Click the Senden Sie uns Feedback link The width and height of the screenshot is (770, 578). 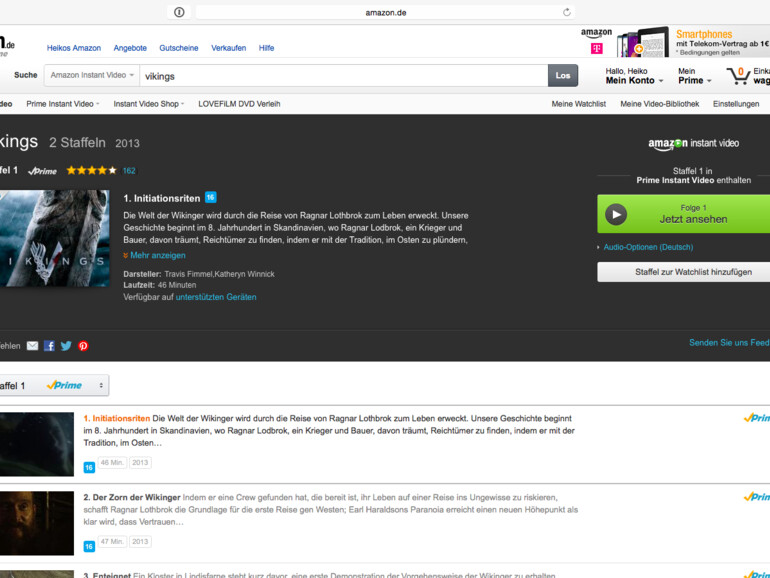coord(729,343)
